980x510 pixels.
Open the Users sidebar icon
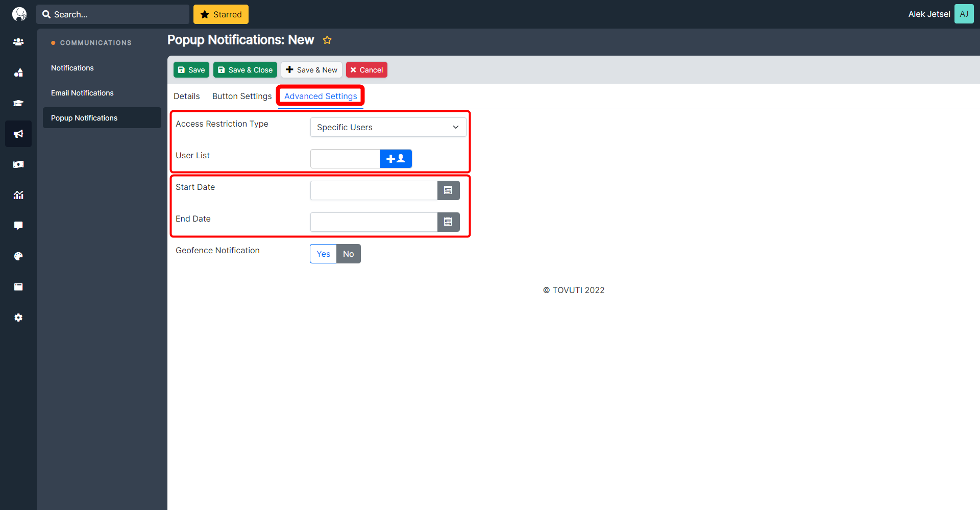(x=18, y=42)
